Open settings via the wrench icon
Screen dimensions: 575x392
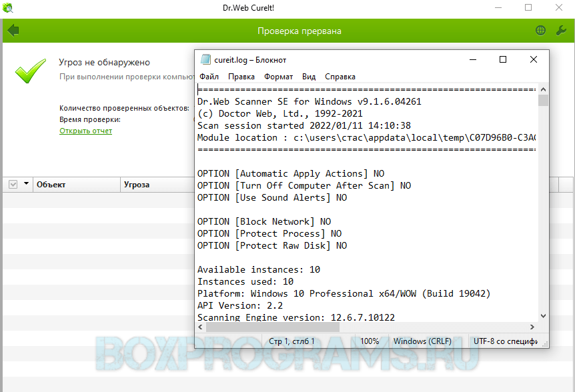[x=561, y=31]
